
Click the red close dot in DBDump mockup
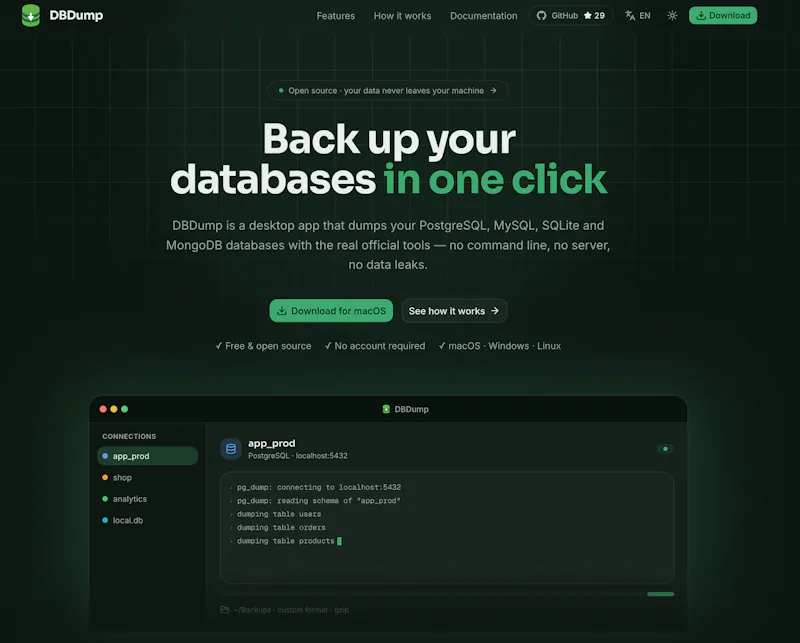point(103,409)
